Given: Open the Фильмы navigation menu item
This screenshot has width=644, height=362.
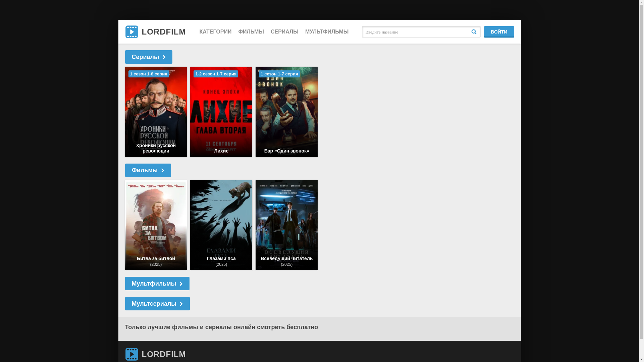Looking at the screenshot, I should pyautogui.click(x=251, y=32).
